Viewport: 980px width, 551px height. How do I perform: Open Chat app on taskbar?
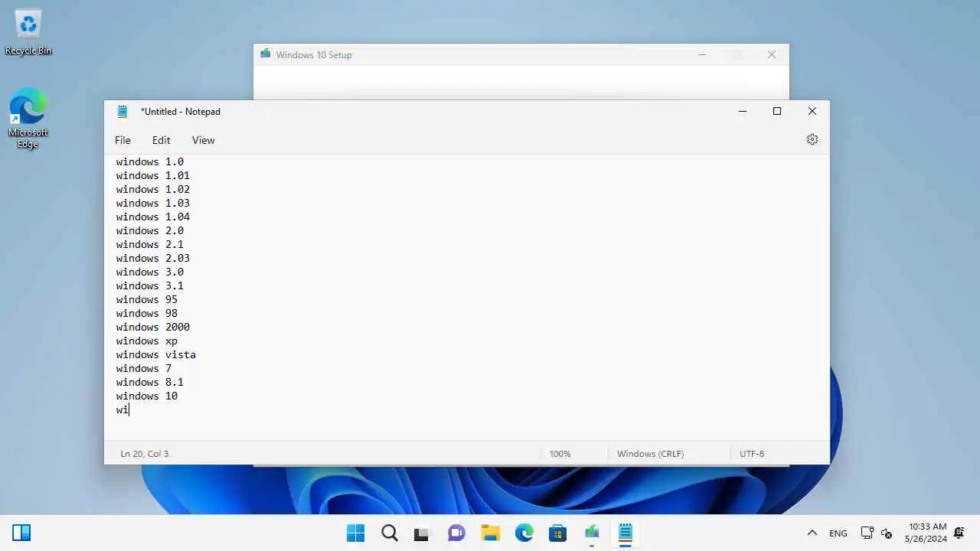click(456, 533)
